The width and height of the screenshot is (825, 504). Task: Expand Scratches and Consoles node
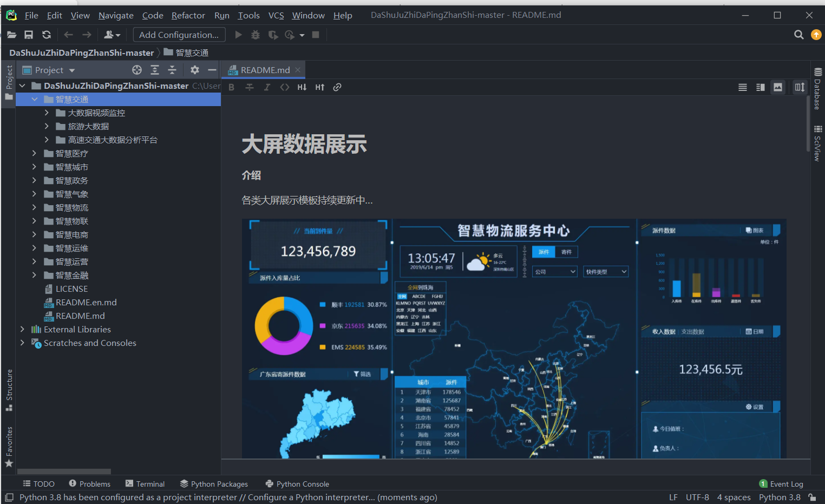[22, 343]
